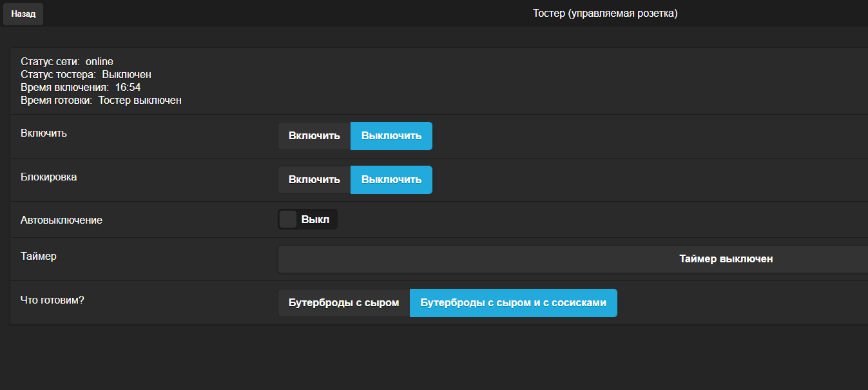Select Бутерброды с сыром option
This screenshot has width=868, height=390.
click(344, 303)
